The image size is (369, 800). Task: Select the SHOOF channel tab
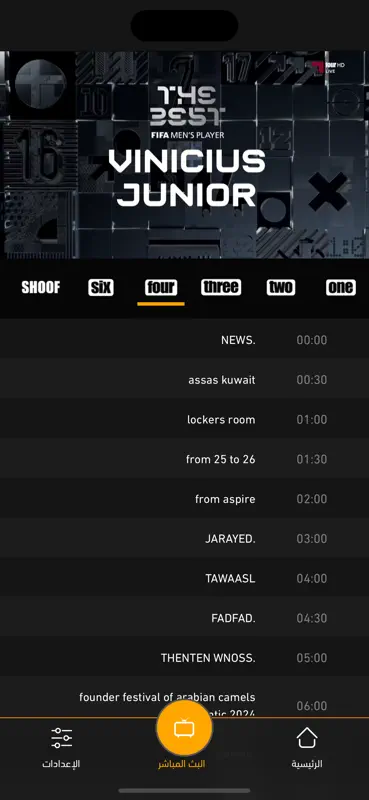[x=41, y=288]
